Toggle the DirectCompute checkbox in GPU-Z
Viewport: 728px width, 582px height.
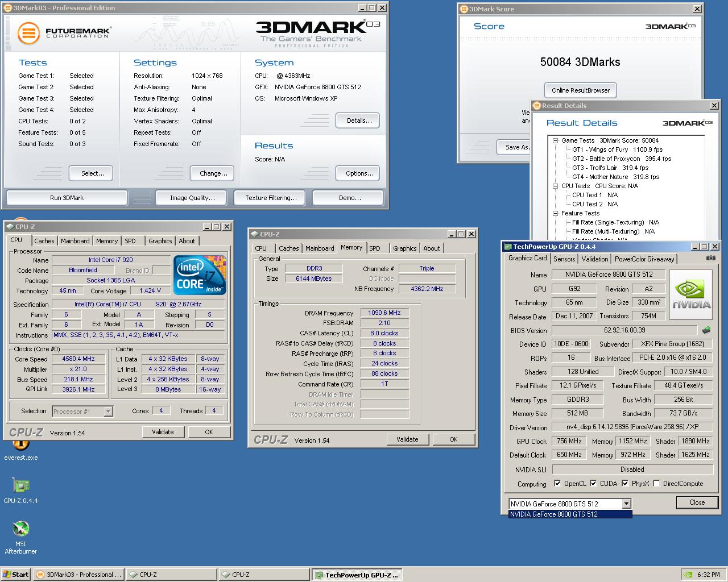pos(656,484)
